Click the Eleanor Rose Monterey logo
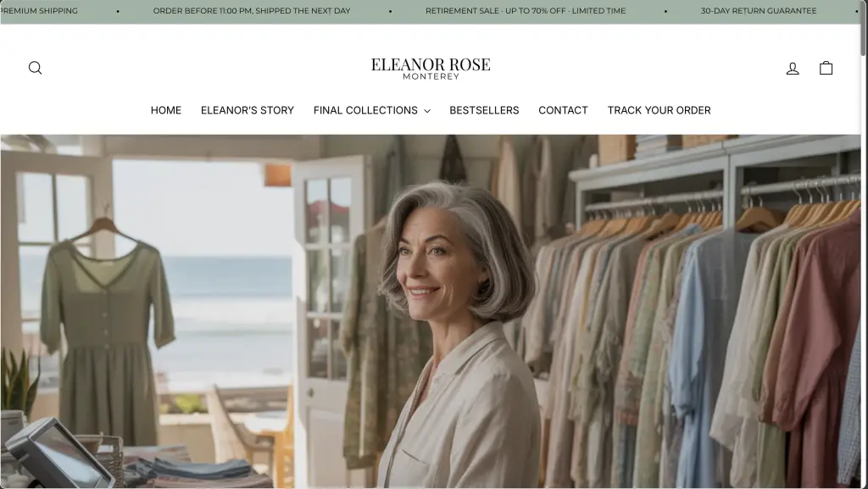Screen dimensions: 868x489 point(431,69)
